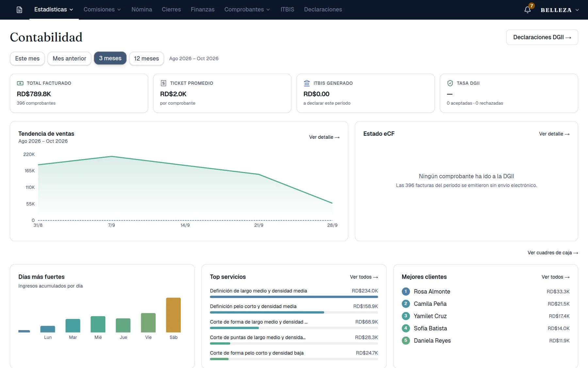Viewport: 588px width, 368px height.
Task: Open Ver detalle for Tendencia de ventas
Action: (324, 137)
